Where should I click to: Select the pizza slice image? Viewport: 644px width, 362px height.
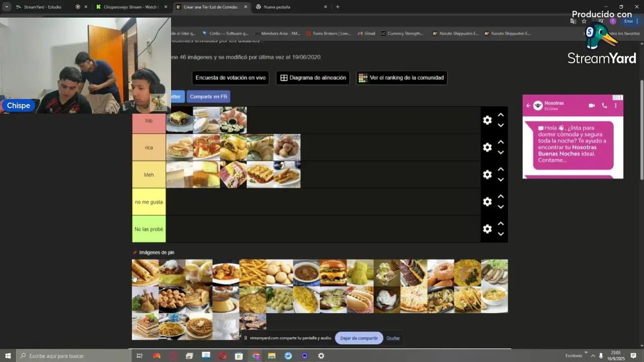click(414, 300)
